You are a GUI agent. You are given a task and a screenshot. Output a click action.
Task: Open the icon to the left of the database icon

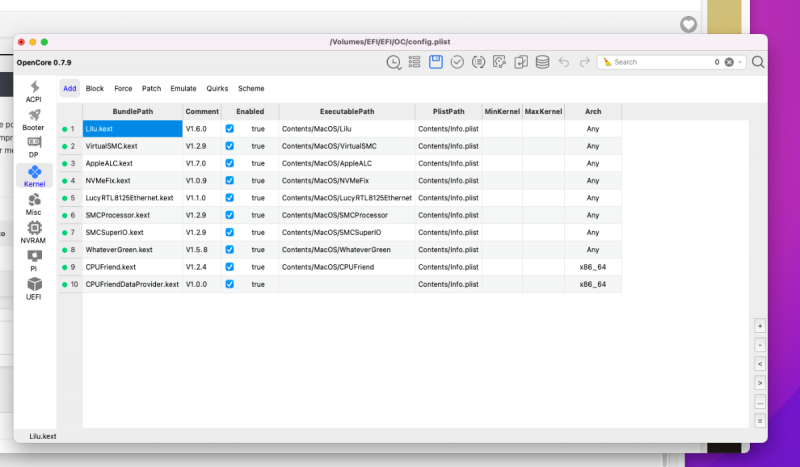(x=521, y=62)
